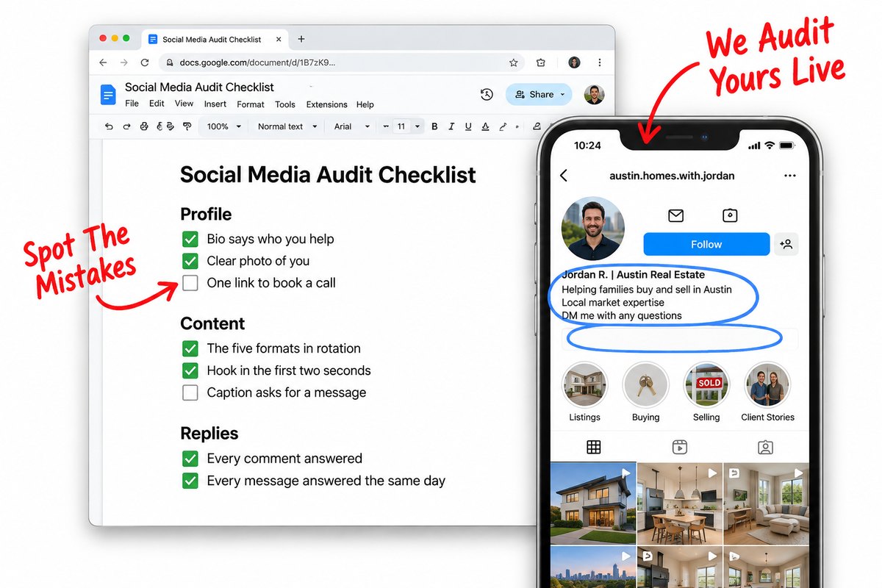882x588 pixels.
Task: Open the Client Stories highlight
Action: [767, 384]
